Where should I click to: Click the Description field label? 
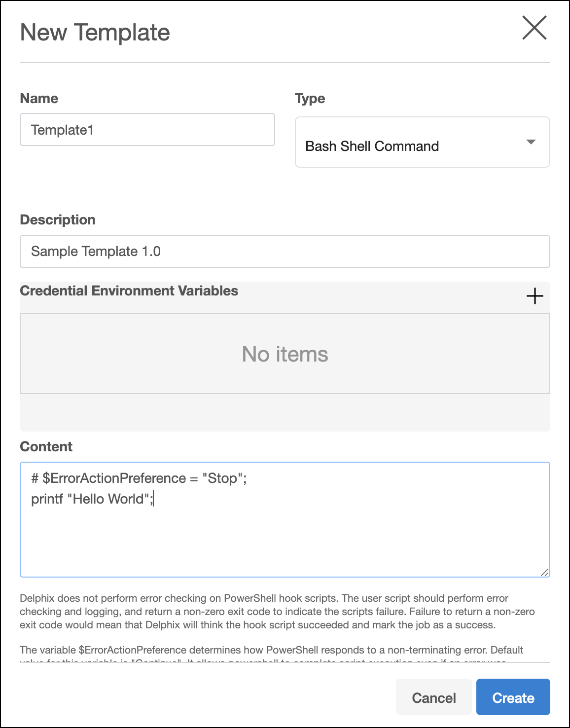coord(58,220)
